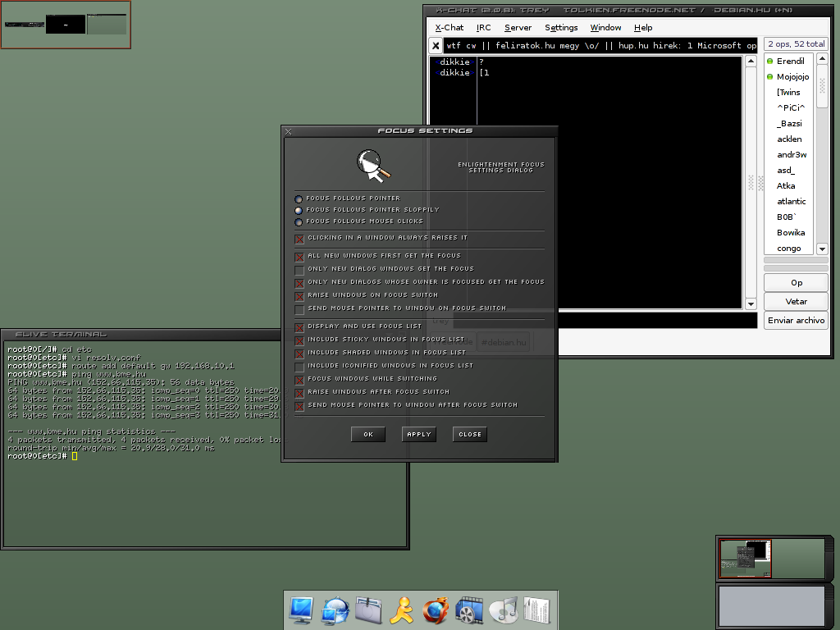
Task: Launch the yellow running-man messenger icon
Action: (402, 610)
